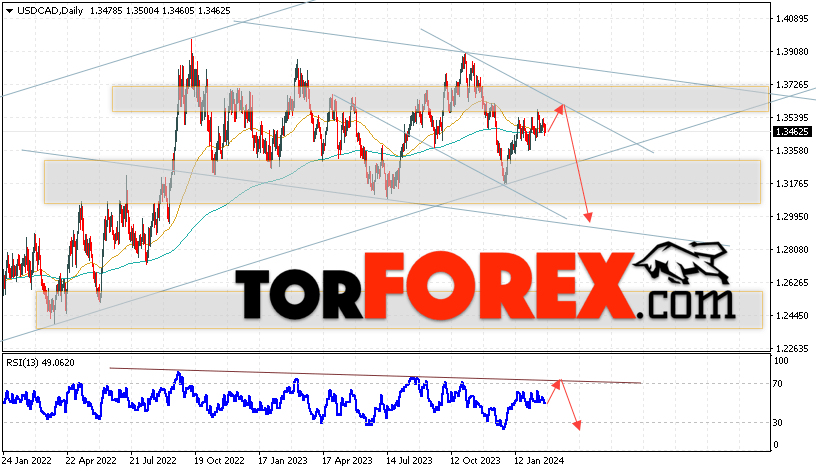Click date label 24 Jan 2022

[x=27, y=461]
